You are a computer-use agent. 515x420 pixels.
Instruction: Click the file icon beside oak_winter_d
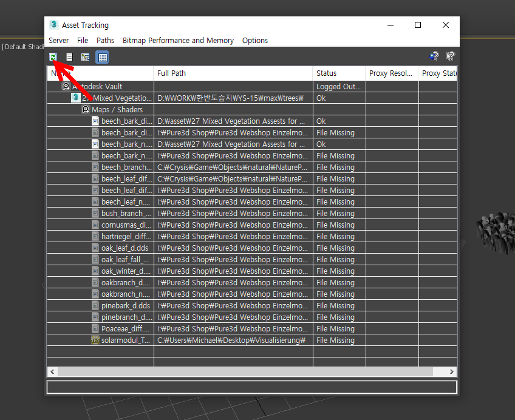tap(95, 271)
